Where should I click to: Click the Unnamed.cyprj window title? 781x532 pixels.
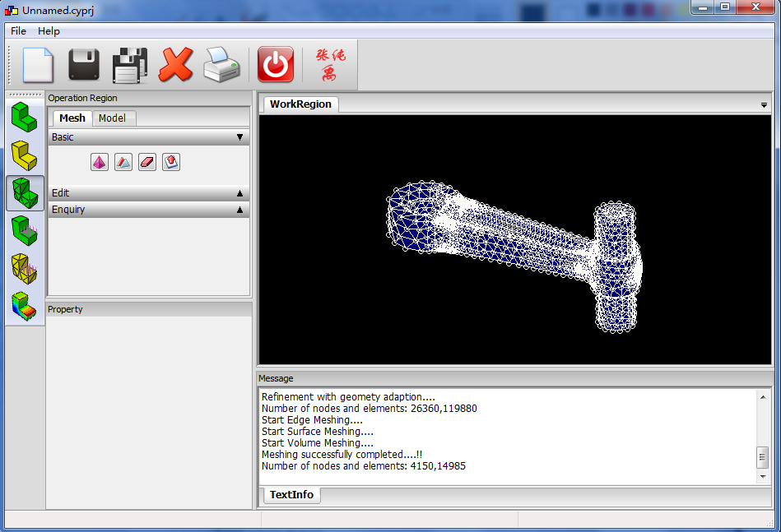[58, 10]
